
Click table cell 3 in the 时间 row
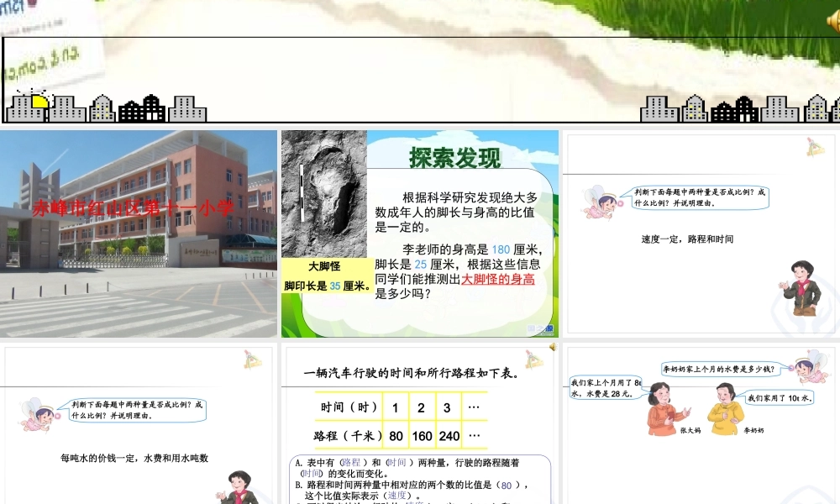click(x=448, y=407)
